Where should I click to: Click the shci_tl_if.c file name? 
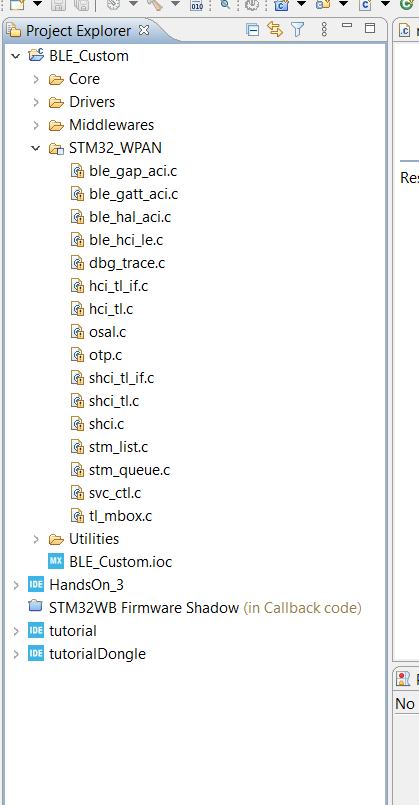121,378
